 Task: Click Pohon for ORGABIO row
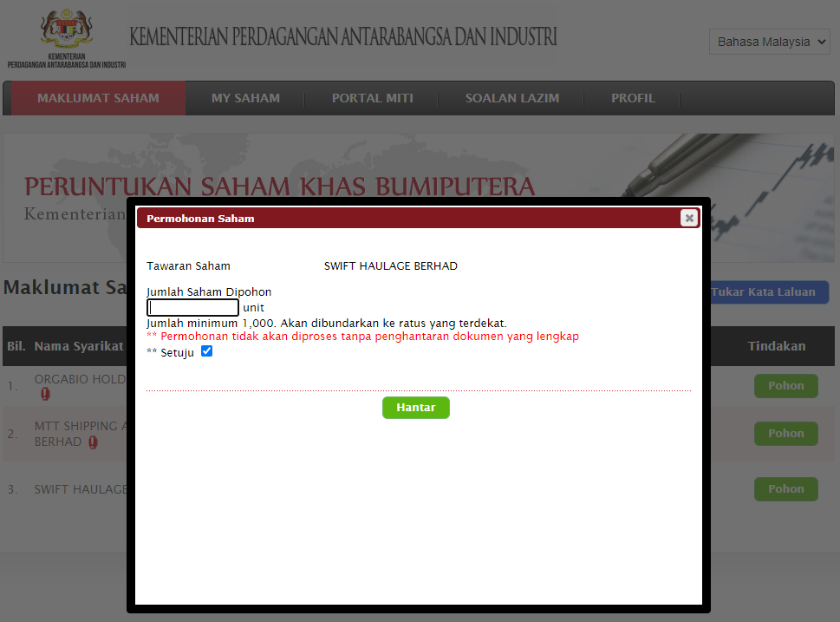(x=785, y=386)
